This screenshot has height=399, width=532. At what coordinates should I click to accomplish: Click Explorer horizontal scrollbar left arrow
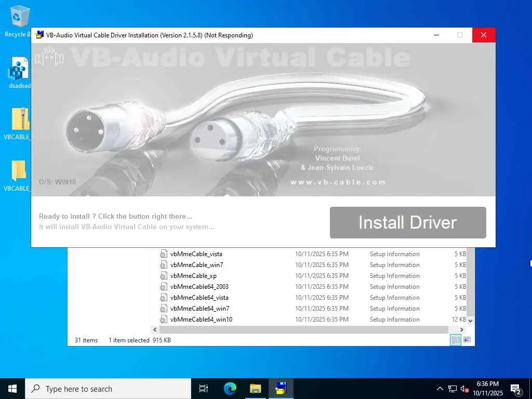click(x=155, y=329)
